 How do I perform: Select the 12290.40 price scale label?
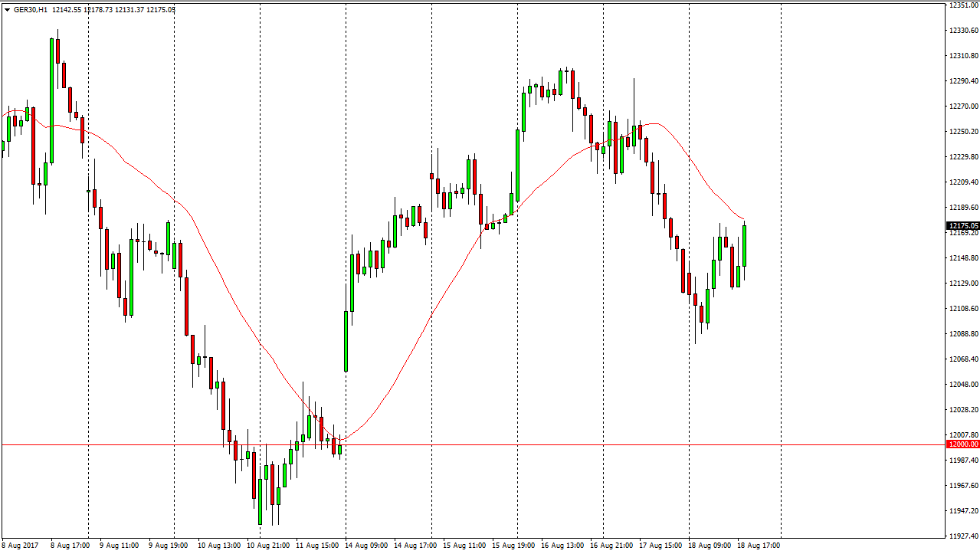pyautogui.click(x=963, y=81)
